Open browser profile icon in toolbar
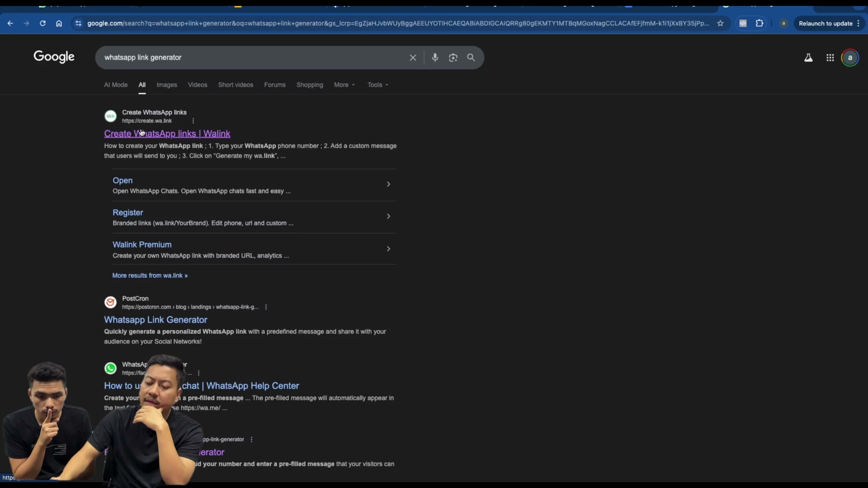The width and height of the screenshot is (868, 488). coord(784,23)
